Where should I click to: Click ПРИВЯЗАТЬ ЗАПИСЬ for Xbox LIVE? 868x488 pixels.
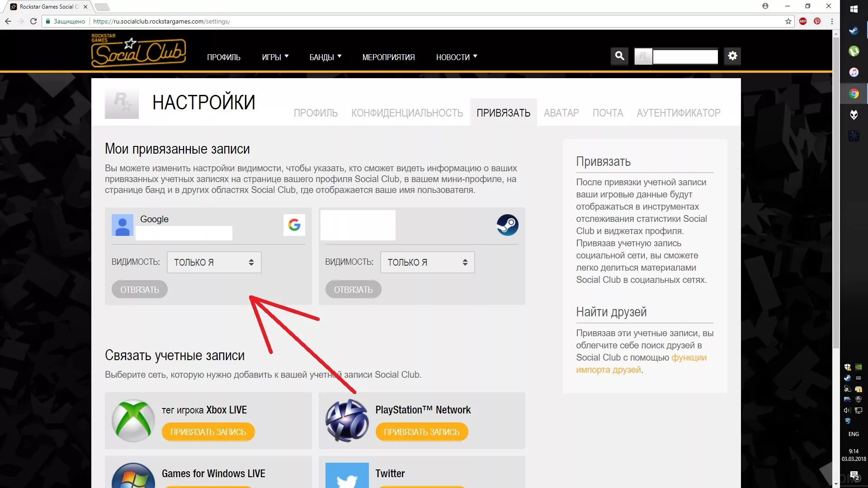(208, 432)
